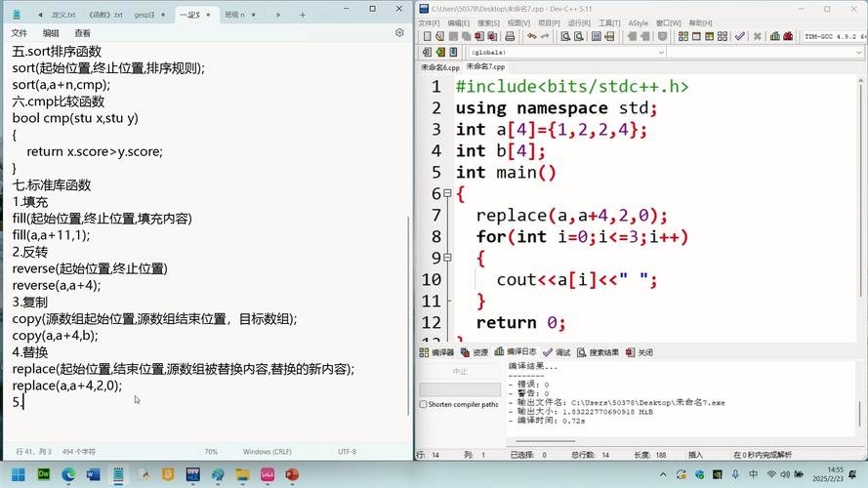Click the Profile analysis chart icon in Dev-C++
Image resolution: width=868 pixels, height=488 pixels.
click(x=775, y=36)
